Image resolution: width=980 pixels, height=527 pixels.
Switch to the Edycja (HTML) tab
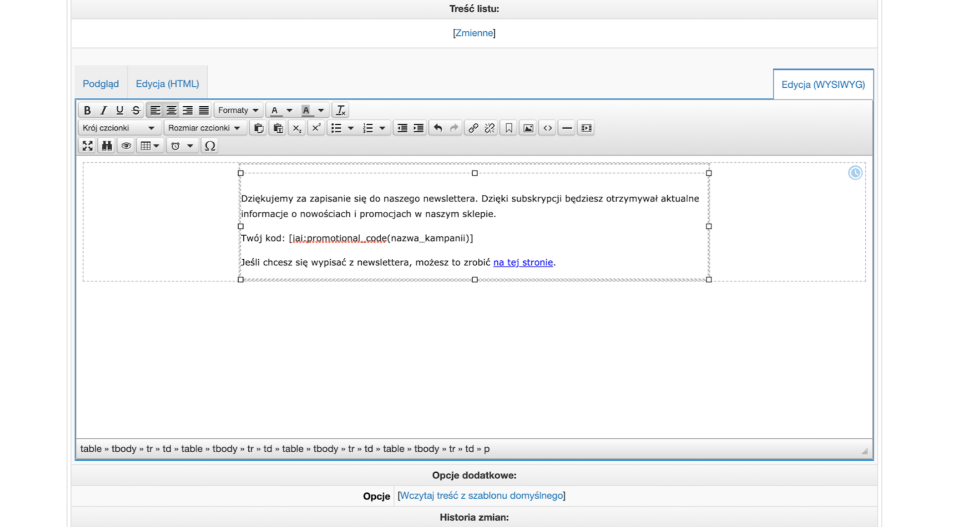tap(167, 84)
